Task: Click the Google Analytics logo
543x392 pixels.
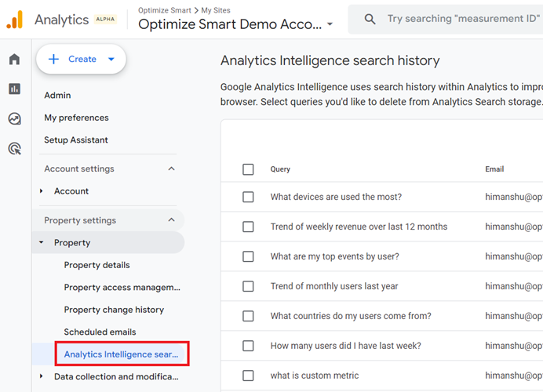Action: click(15, 20)
